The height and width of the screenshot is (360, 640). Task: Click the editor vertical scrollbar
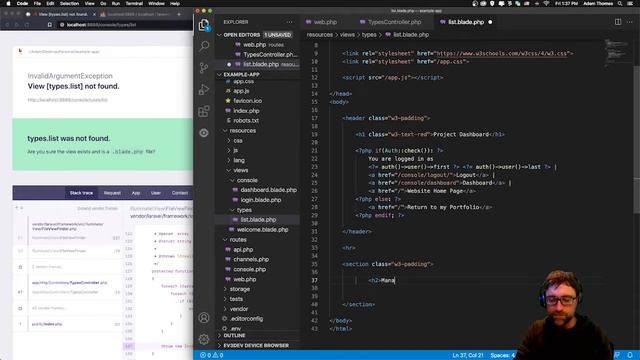point(637,139)
